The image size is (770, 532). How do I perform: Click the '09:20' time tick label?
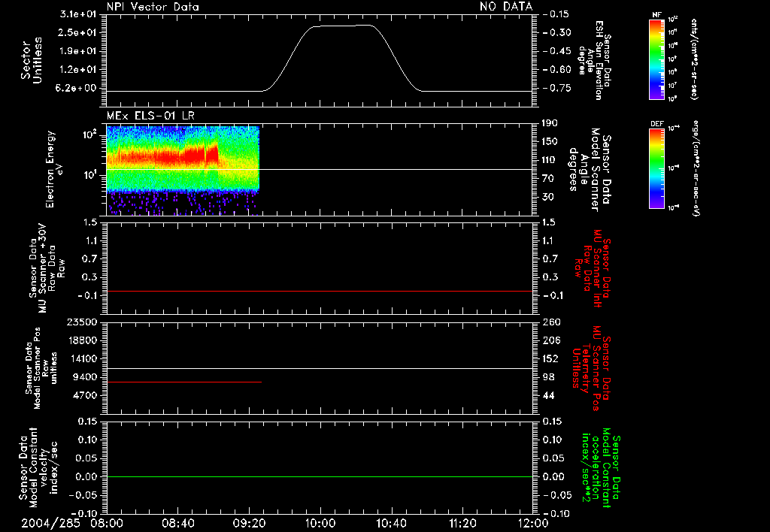coord(249,523)
